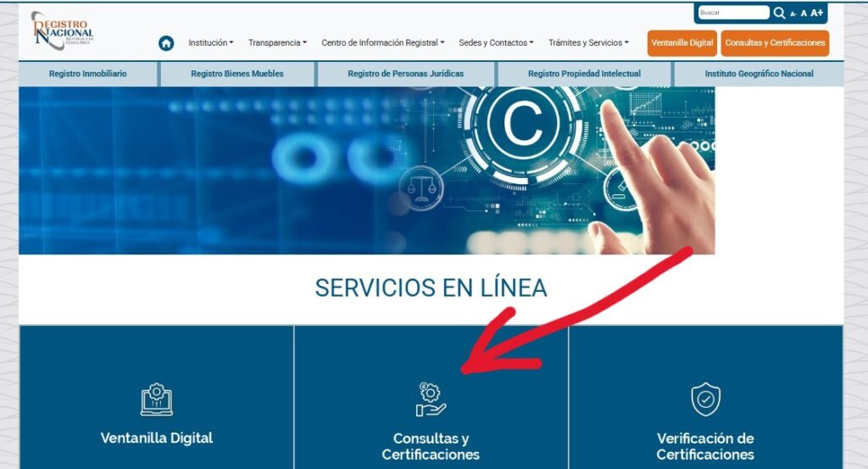The height and width of the screenshot is (469, 868).
Task: Click the Verificación de Certificaciones shield icon
Action: click(x=705, y=399)
